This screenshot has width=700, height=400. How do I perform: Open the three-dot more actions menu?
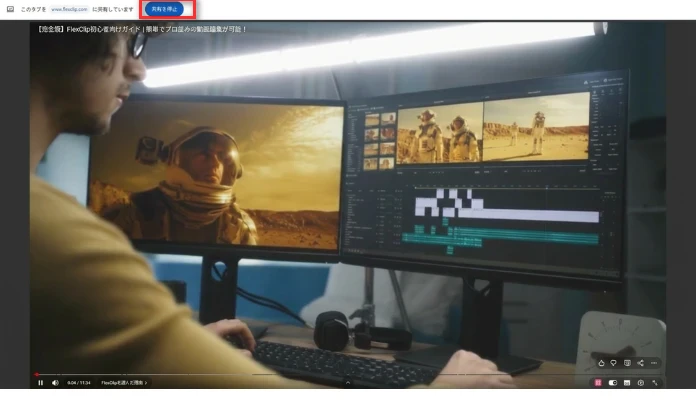coord(654,363)
